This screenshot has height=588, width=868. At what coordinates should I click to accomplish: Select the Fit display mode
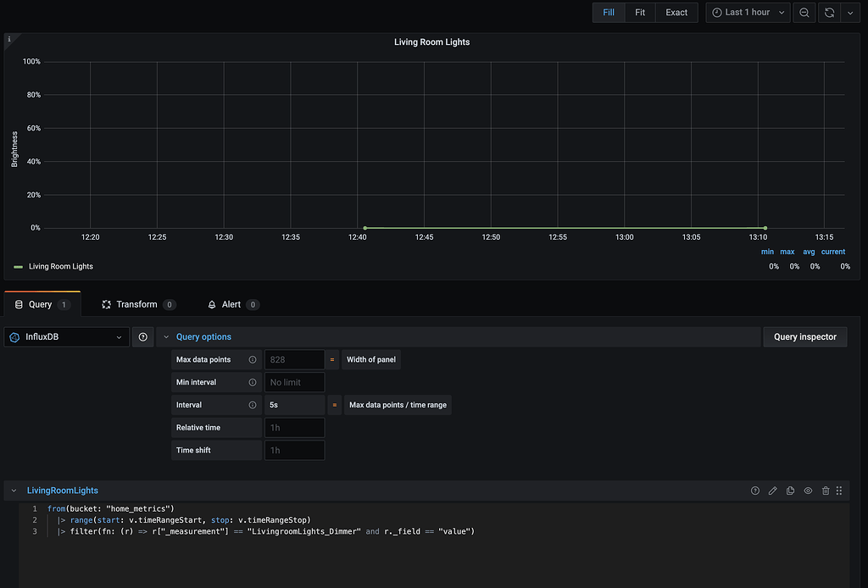pos(640,12)
